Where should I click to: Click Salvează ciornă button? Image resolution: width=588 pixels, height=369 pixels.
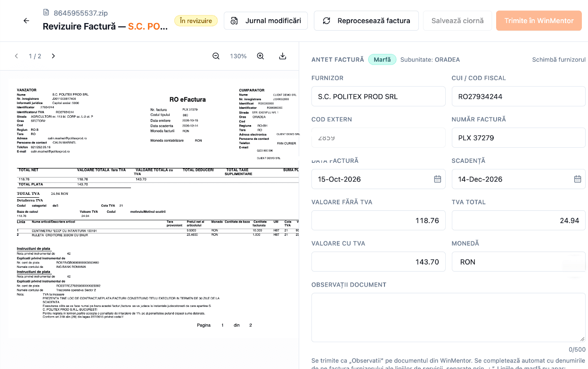pos(457,21)
